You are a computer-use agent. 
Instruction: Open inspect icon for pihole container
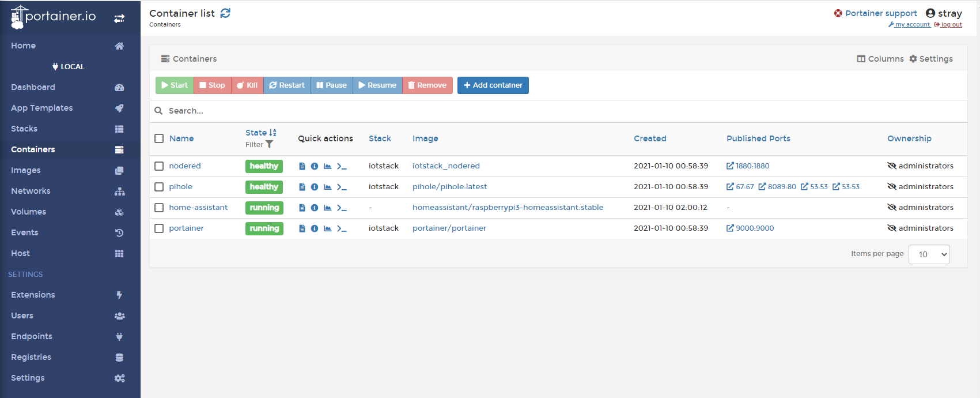[x=315, y=187]
